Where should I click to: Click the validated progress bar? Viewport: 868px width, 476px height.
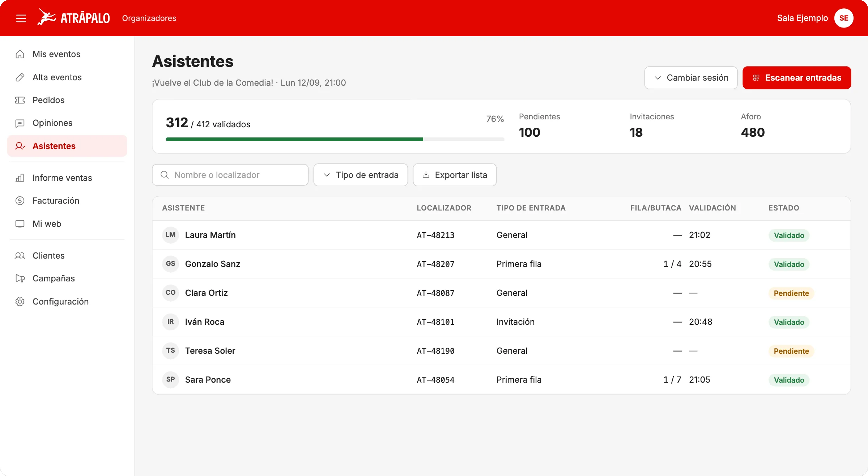tap(335, 139)
